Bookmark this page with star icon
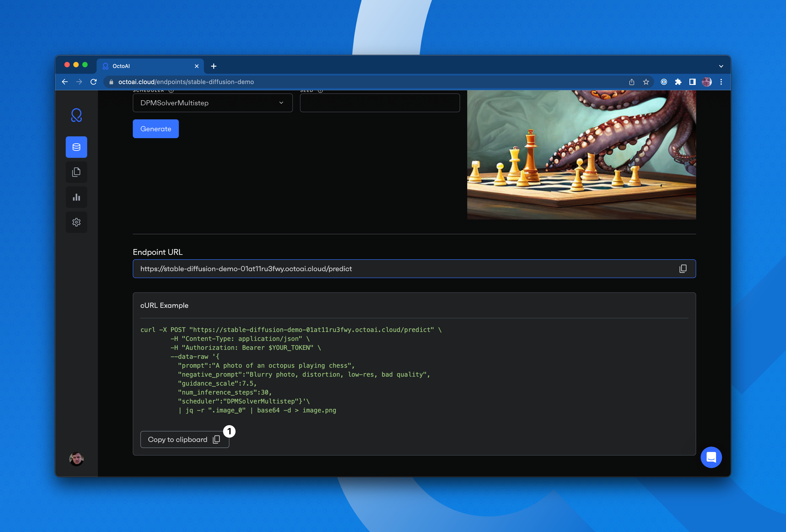786x532 pixels. coord(646,82)
